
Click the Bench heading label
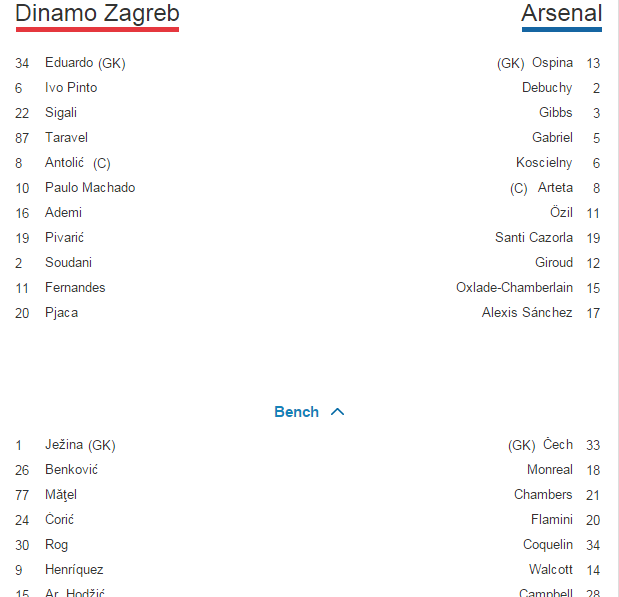pyautogui.click(x=296, y=412)
